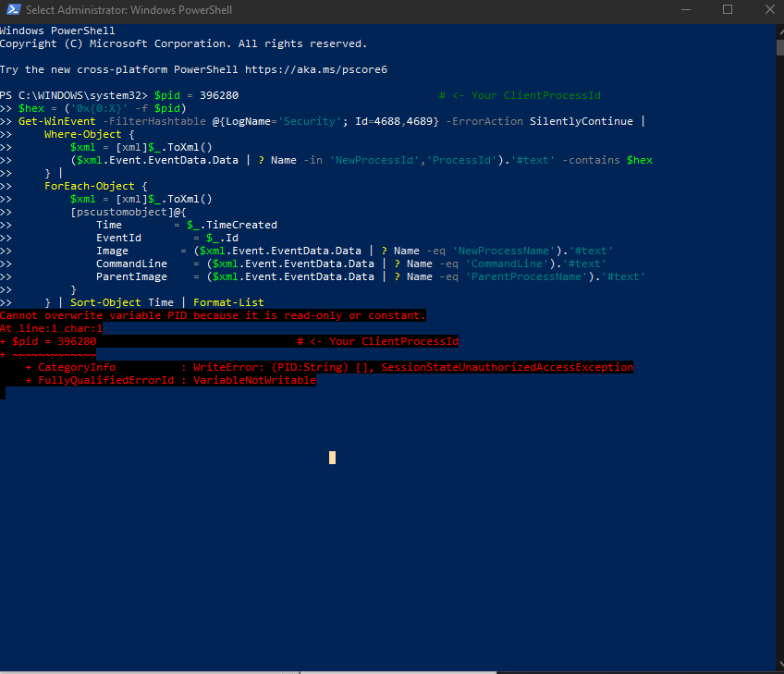Click the '+ FullyQualifiedErrorId' label

coord(100,381)
